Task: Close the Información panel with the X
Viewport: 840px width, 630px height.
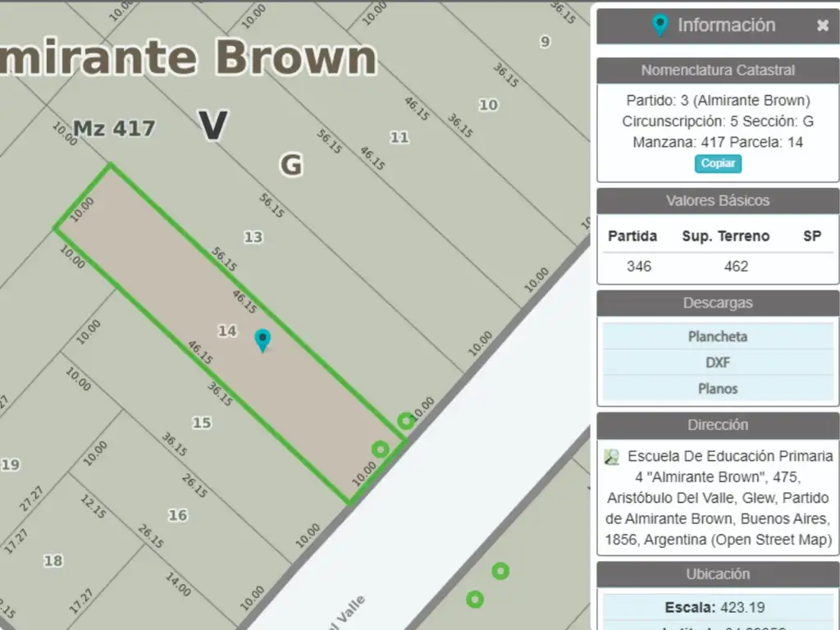Action: pos(822,25)
